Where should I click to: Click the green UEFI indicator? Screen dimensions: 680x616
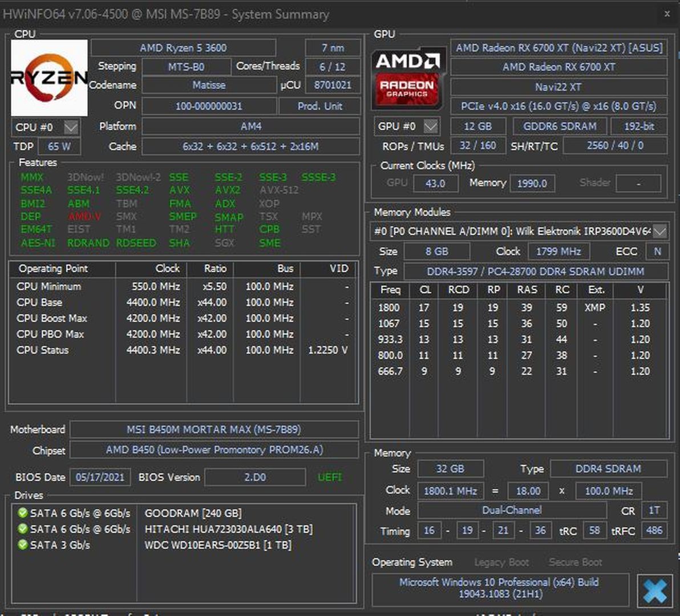click(x=330, y=477)
